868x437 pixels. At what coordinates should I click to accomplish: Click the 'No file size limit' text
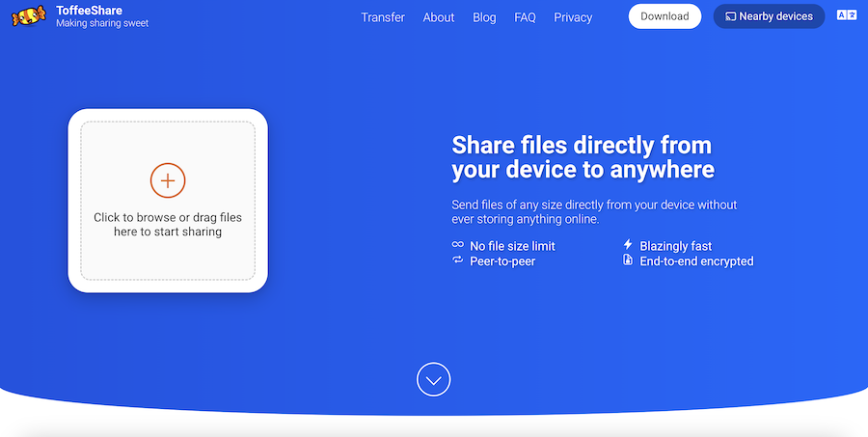point(513,246)
